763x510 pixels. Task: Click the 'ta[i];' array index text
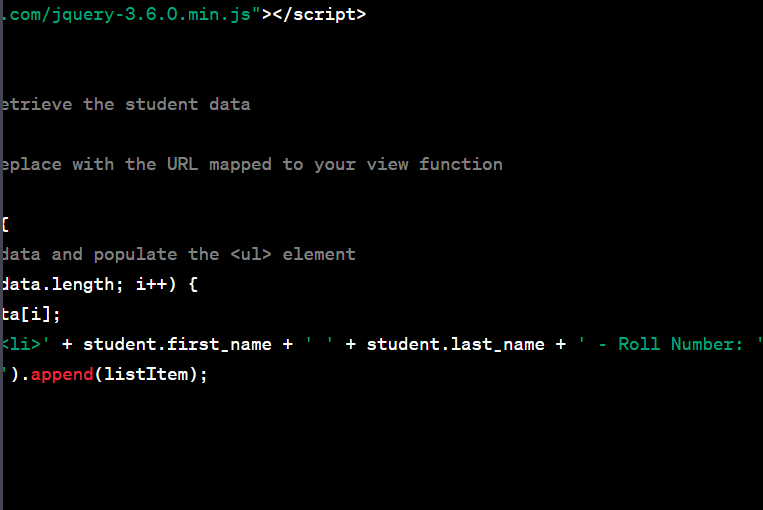point(31,314)
